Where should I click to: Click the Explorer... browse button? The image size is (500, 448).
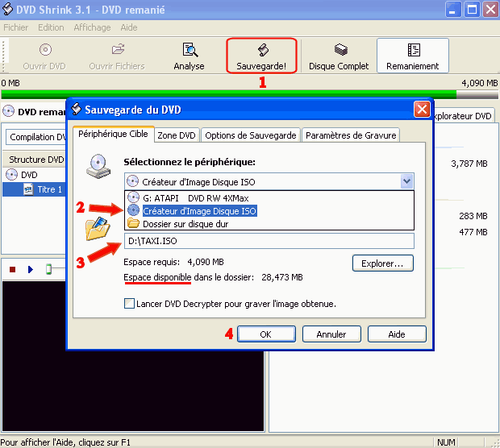pos(382,263)
